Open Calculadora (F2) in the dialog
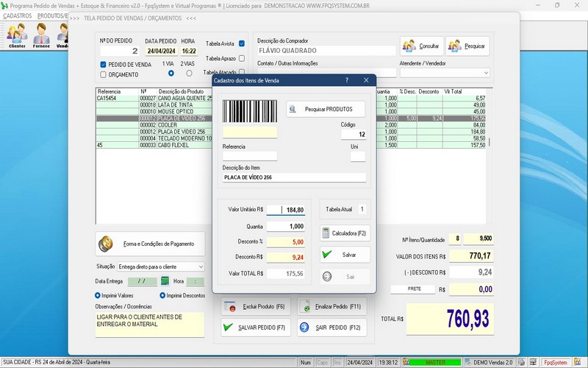 point(345,233)
